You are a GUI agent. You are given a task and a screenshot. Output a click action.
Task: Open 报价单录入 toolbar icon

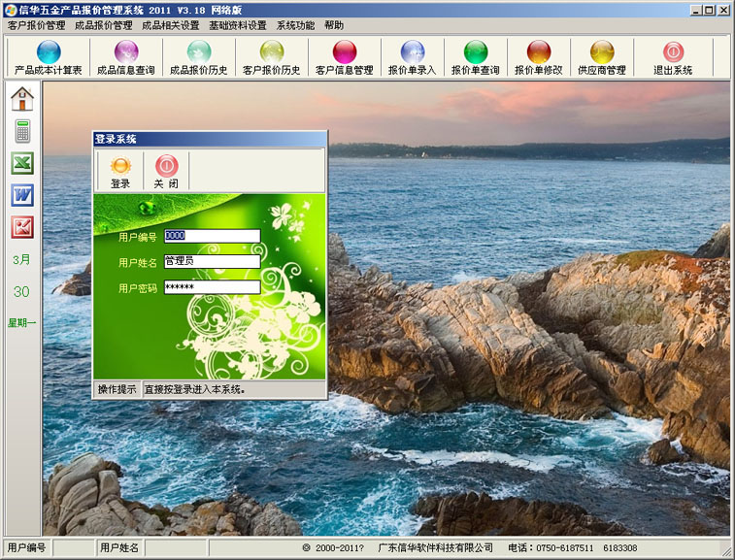tap(413, 52)
